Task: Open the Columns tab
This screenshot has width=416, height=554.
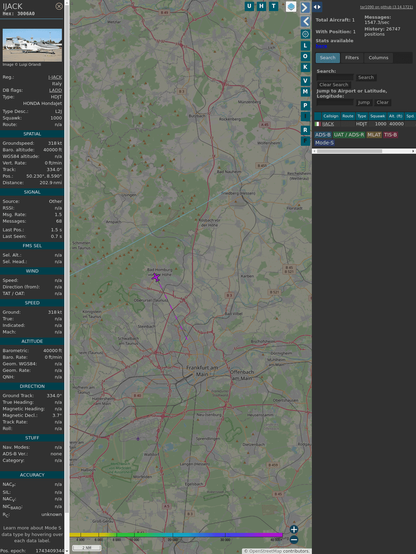Action: tap(378, 58)
